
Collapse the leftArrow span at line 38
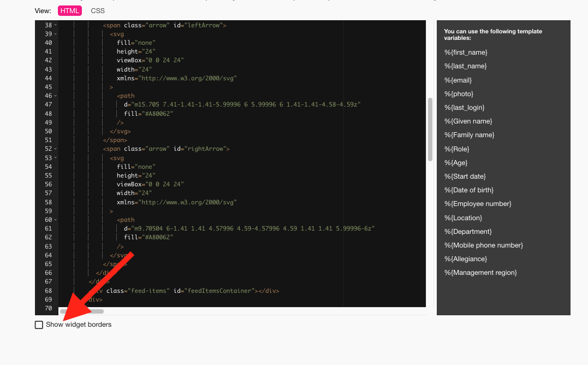[56, 26]
